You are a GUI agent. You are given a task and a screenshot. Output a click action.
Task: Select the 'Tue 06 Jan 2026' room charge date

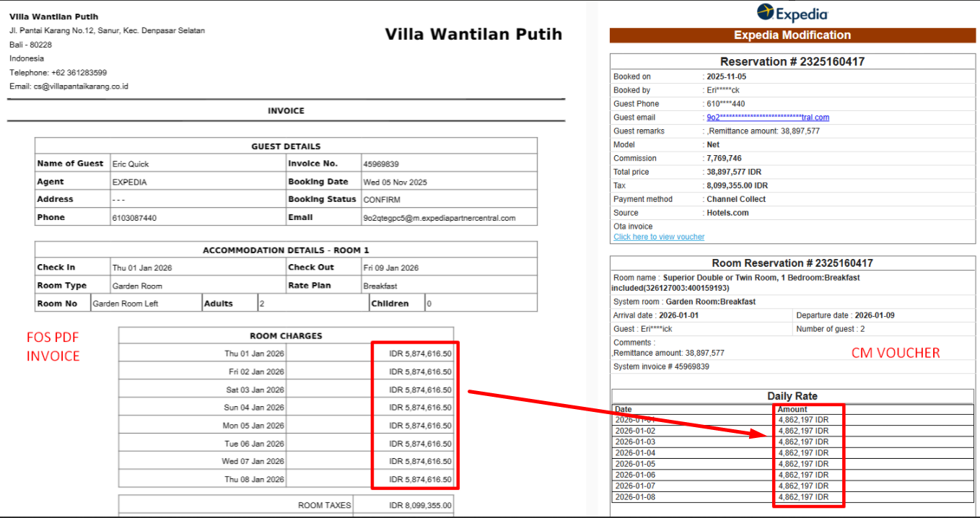(255, 444)
